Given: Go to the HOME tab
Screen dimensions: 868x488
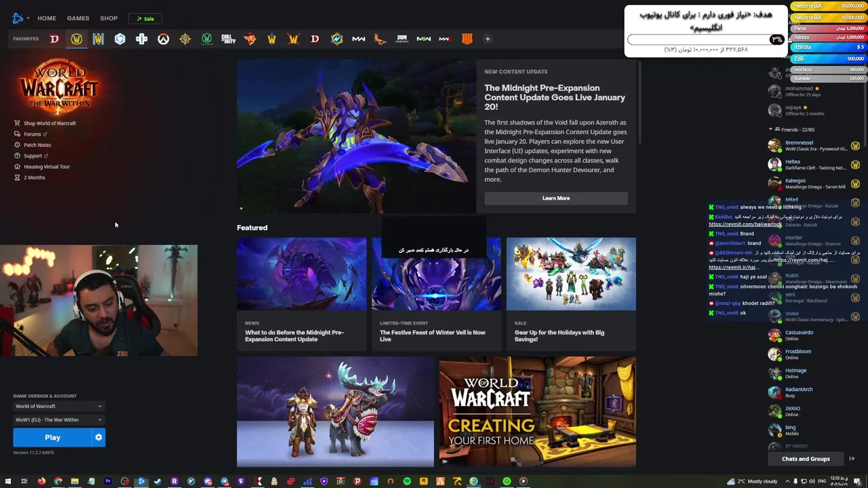Looking at the screenshot, I should 47,18.
